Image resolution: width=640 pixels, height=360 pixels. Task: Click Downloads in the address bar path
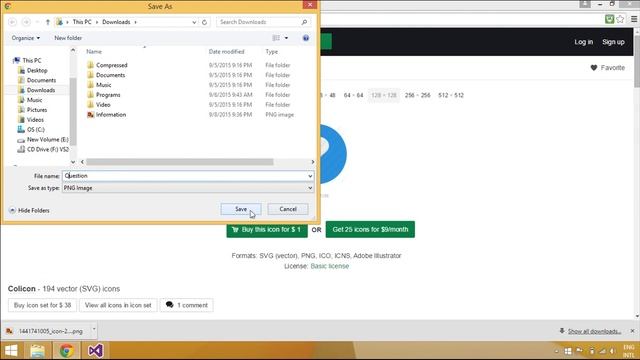[116, 22]
